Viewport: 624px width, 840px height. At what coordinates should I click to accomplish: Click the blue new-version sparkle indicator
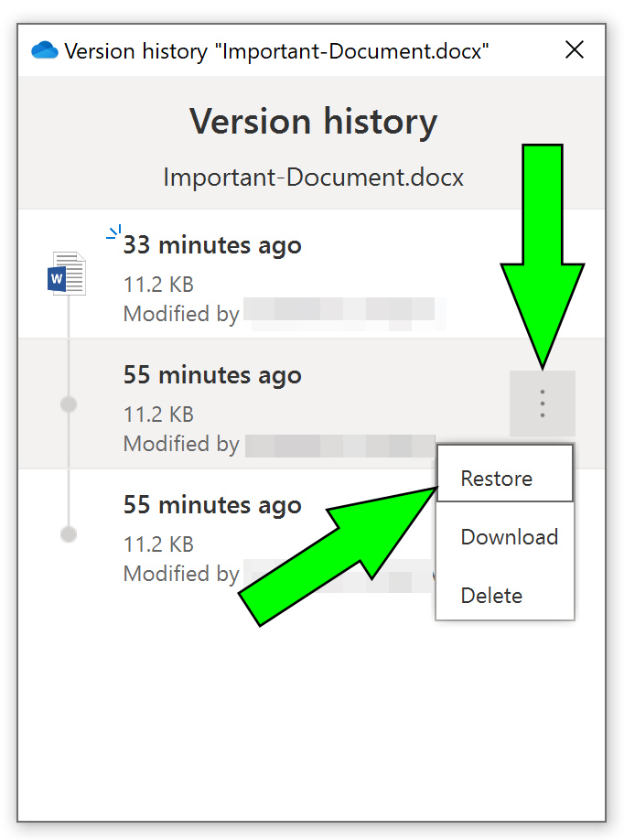tap(114, 232)
